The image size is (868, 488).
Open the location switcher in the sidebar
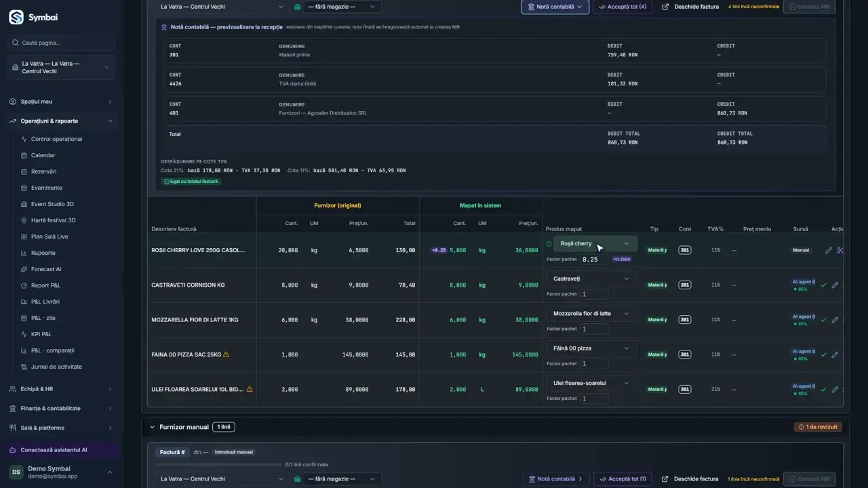tap(61, 67)
